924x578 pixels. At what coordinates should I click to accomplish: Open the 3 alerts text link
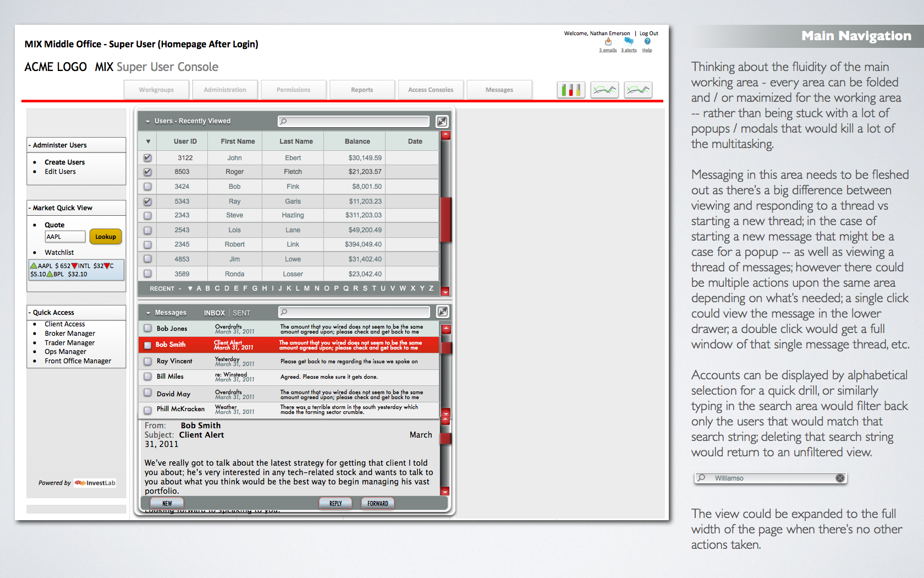click(x=629, y=50)
